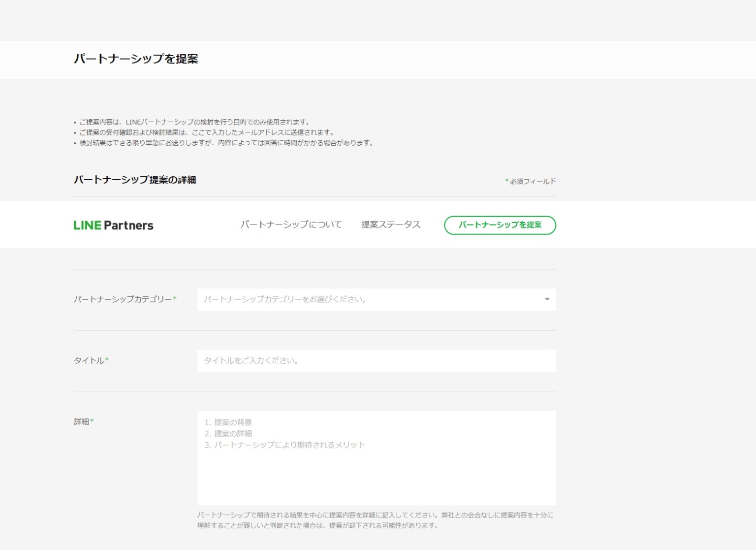Click the green asterisk beside 詳細

(92, 421)
